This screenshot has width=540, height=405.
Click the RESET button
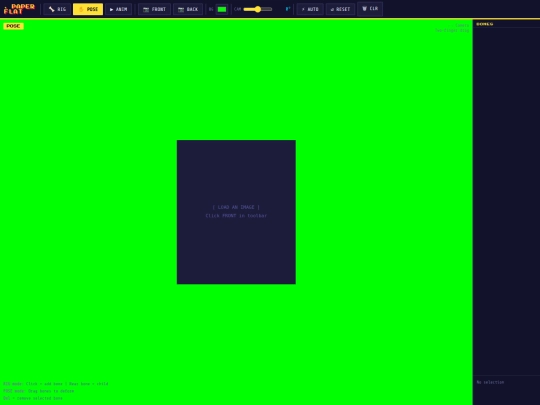(x=340, y=9)
